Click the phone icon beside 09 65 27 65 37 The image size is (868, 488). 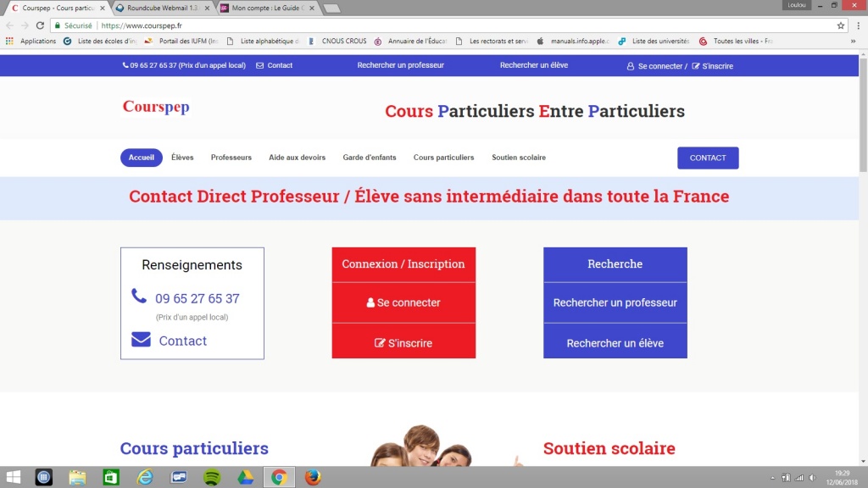(x=137, y=297)
